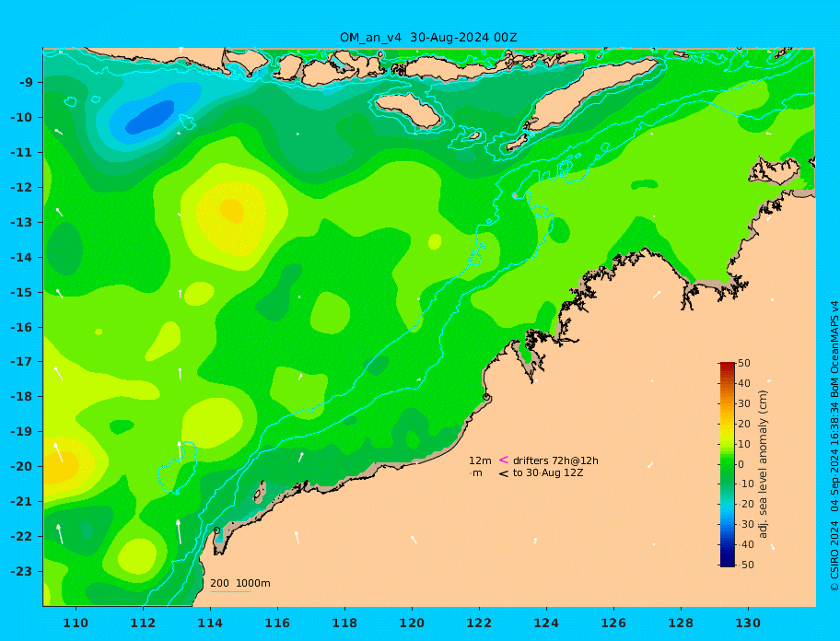
Task: Click the sea level anomaly color bar
Action: coord(727,464)
